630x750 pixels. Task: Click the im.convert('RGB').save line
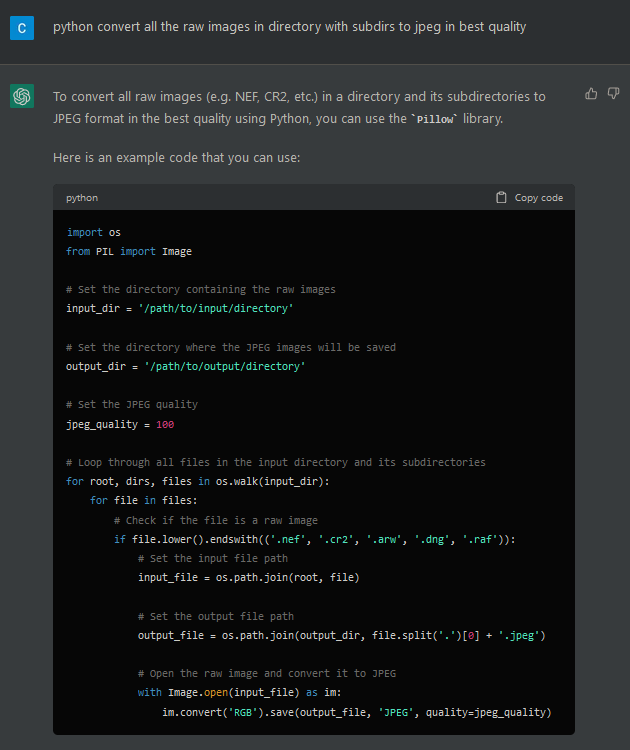point(356,712)
